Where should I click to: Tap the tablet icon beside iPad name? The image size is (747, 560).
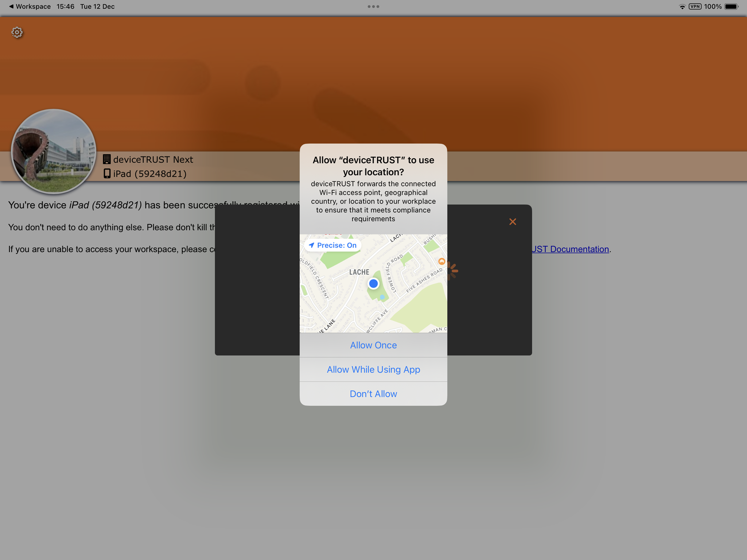pyautogui.click(x=106, y=174)
